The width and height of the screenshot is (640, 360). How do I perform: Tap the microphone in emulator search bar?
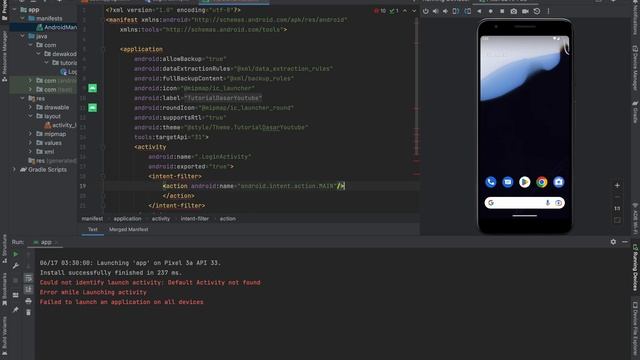(x=548, y=203)
